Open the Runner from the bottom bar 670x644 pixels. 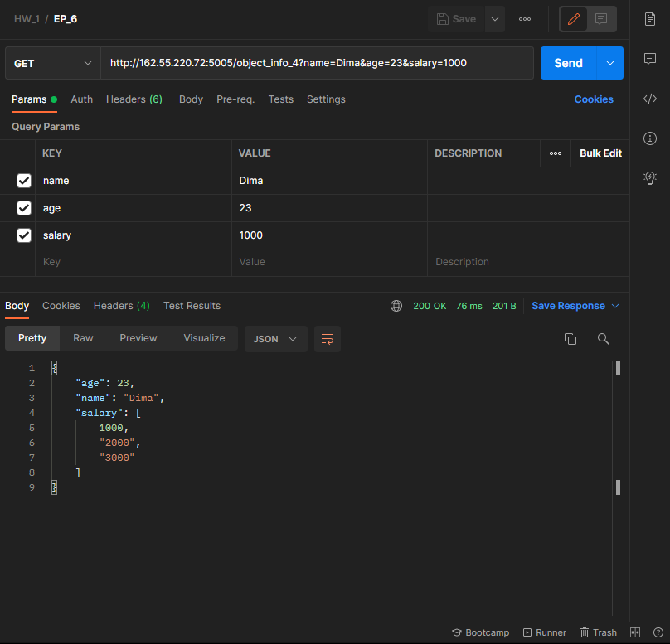pos(545,632)
